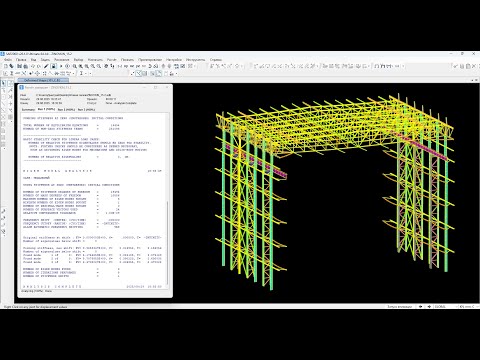This screenshot has width=480, height=360.
Task: Select the Rubber Band Zoom magnifier
Action: click(x=75, y=66)
